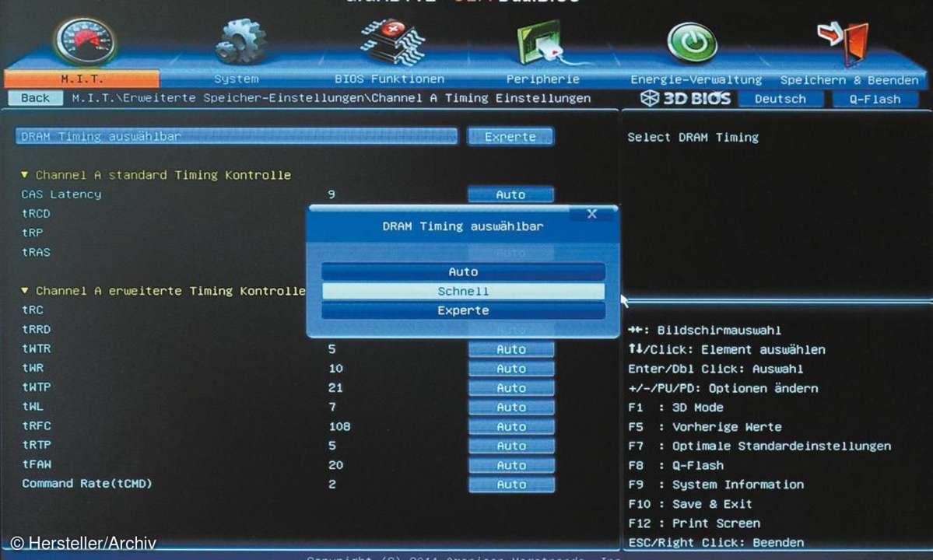Click the breadcrumb path M.I.T.\Erweiterte Speicher-Einstellungen

click(x=218, y=98)
